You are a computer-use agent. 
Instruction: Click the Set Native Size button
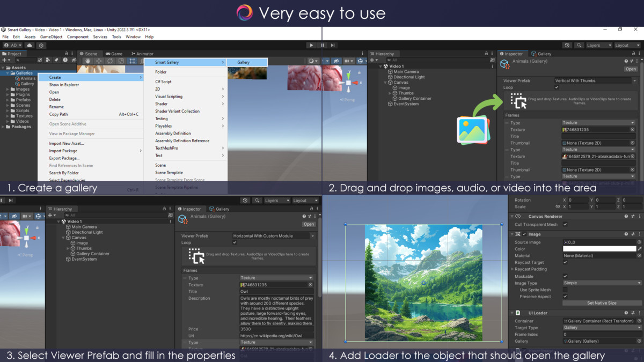[x=602, y=303]
